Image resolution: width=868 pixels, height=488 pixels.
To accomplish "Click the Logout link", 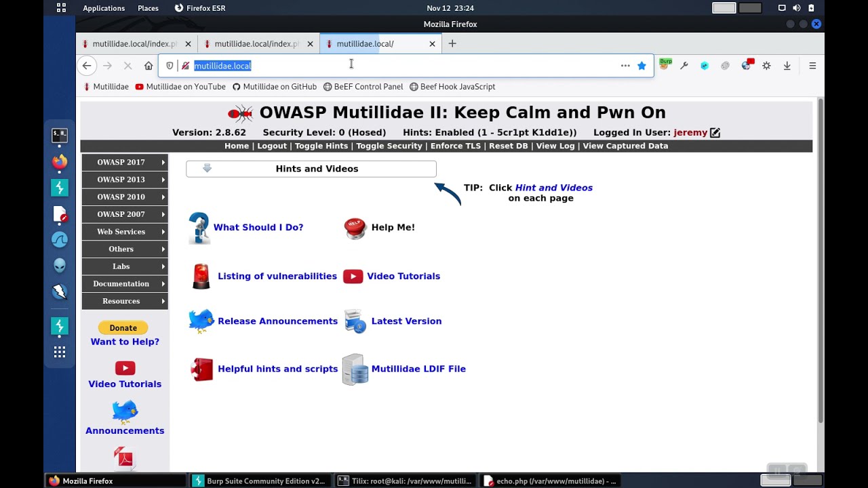I will click(272, 146).
